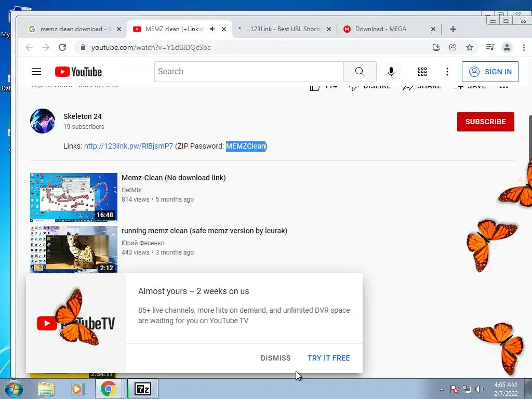
Task: Go back using the browser back arrow
Action: (29, 47)
